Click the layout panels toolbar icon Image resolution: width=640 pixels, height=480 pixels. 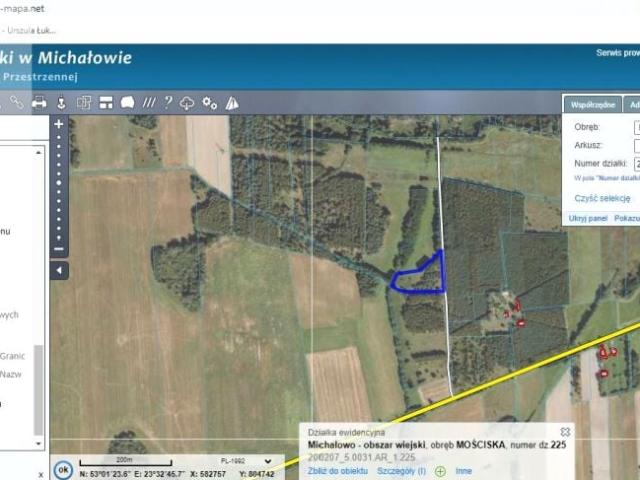coord(106,102)
